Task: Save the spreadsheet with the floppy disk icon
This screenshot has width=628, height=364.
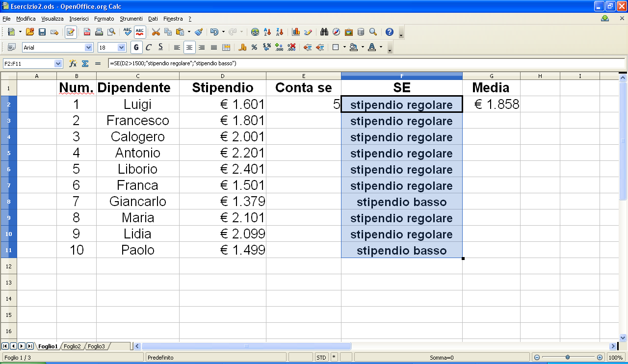Action: click(x=42, y=32)
